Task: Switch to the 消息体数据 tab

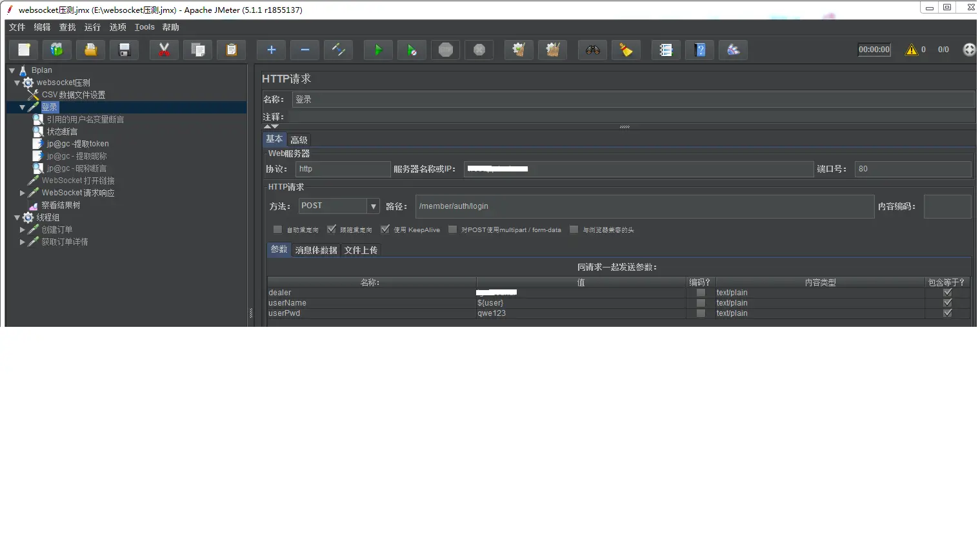Action: [316, 250]
